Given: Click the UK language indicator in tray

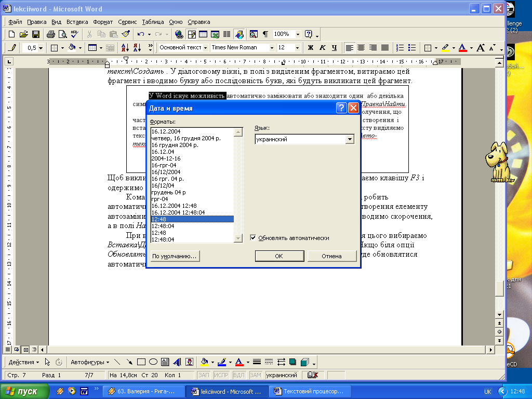Looking at the screenshot, I should [x=487, y=392].
